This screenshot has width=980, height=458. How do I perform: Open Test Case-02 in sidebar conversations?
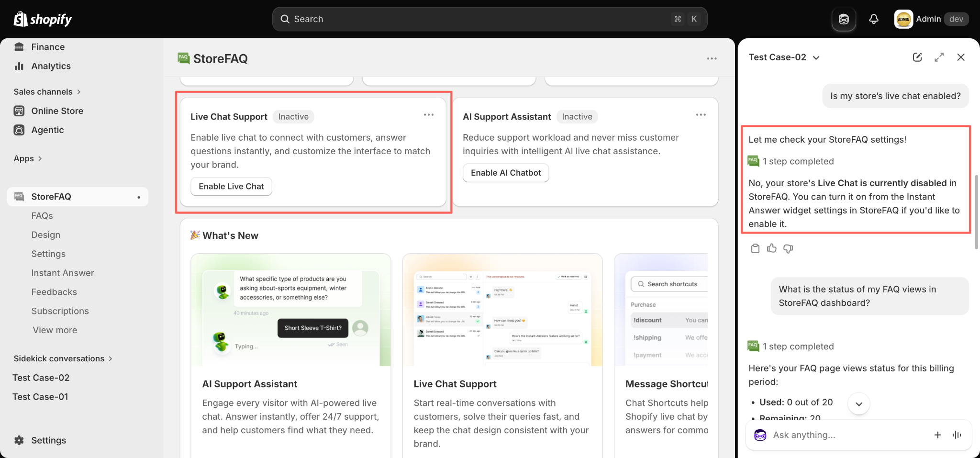(x=41, y=378)
